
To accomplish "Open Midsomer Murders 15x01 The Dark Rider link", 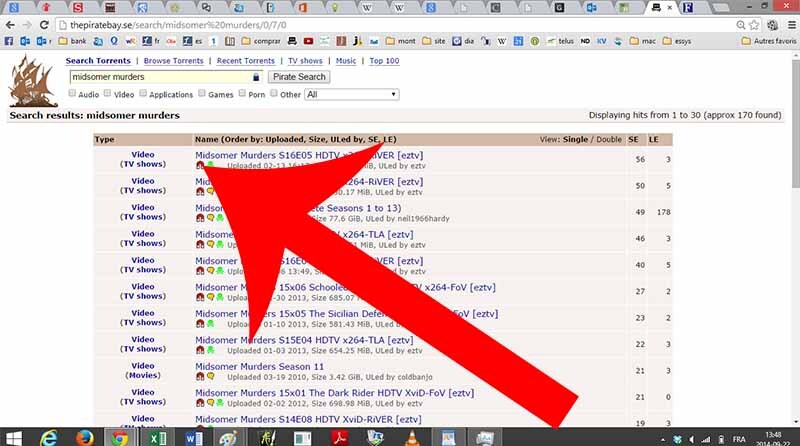I will (334, 393).
